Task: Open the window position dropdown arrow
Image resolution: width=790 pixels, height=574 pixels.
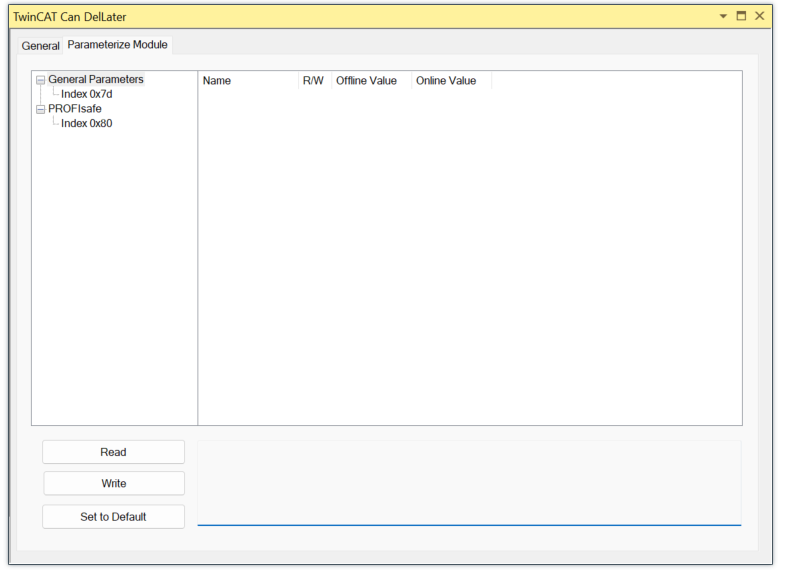Action: (x=723, y=16)
